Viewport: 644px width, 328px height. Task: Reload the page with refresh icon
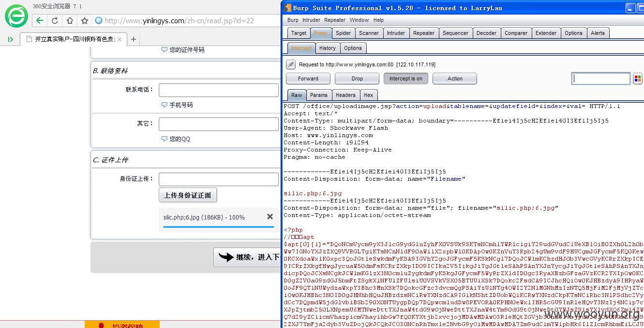pos(55,20)
